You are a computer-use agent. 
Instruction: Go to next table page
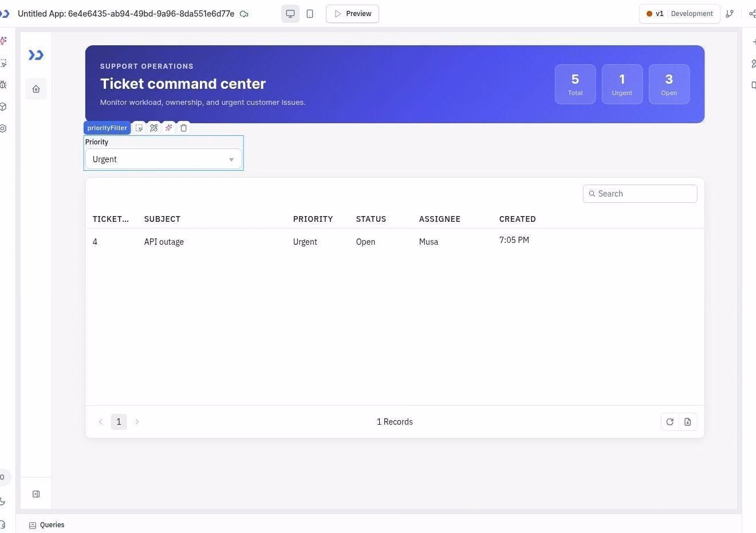(x=137, y=422)
